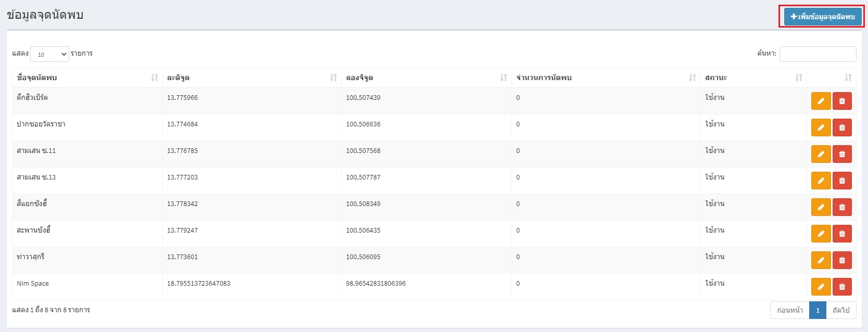Click the จำนวนการนัดพบ column header text
Viewport: 868px width, 332px height.
pos(544,78)
